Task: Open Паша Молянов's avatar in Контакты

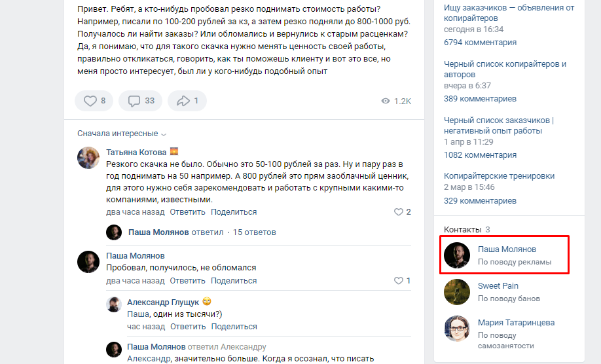Action: pos(457,255)
